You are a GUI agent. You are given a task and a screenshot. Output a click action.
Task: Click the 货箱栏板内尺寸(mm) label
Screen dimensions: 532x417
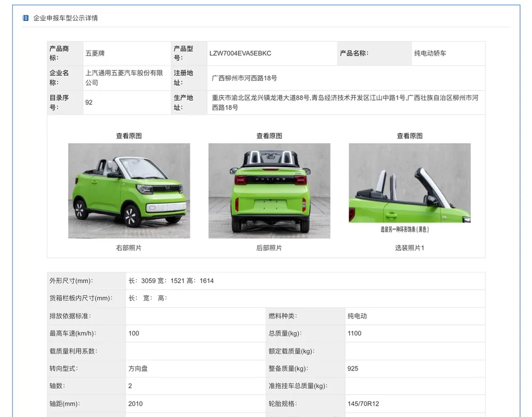[x=81, y=298]
